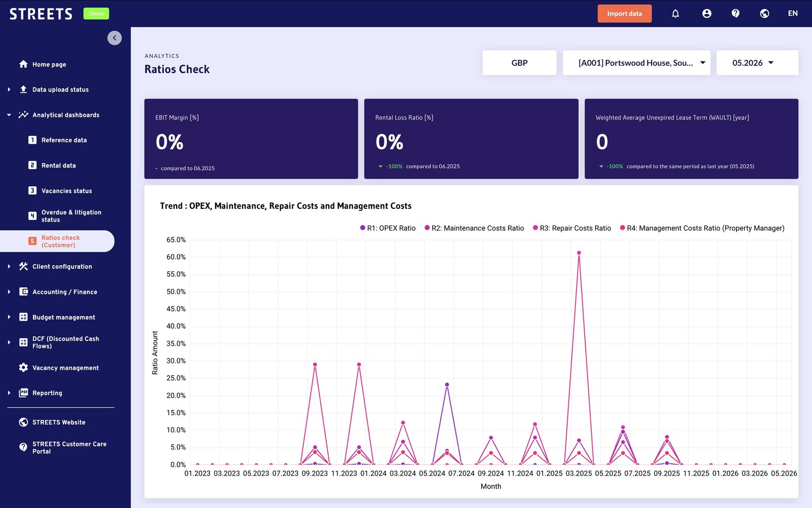Click the globe icon in top bar
Screen dimensions: 812x508
coord(764,14)
